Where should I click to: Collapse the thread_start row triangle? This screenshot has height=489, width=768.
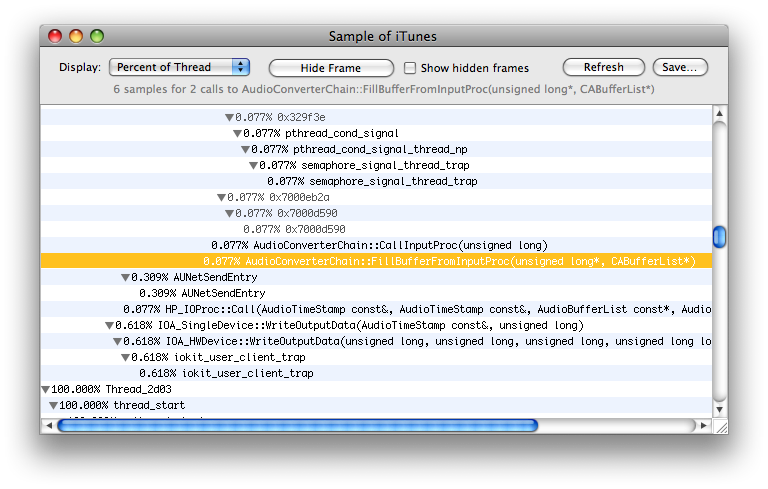[53, 406]
